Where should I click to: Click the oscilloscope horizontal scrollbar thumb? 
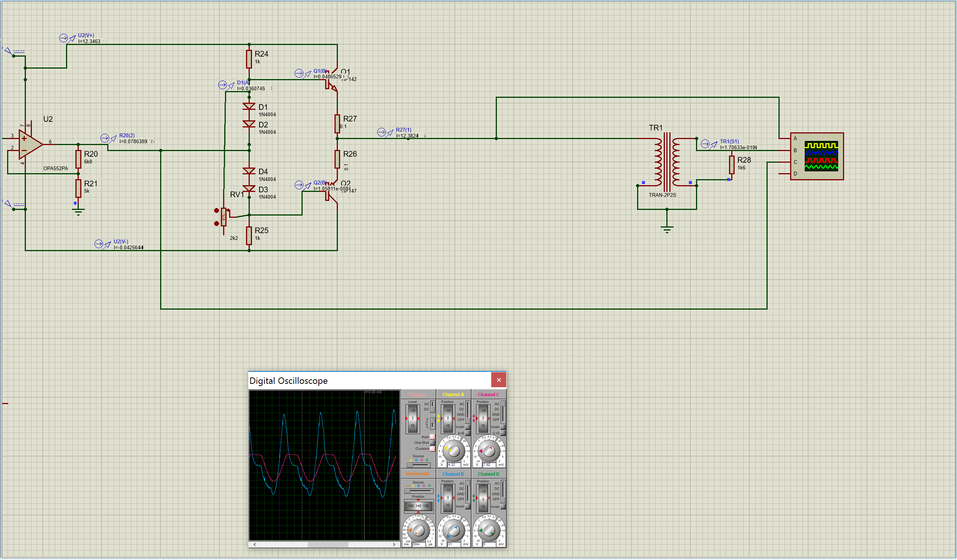point(328,544)
